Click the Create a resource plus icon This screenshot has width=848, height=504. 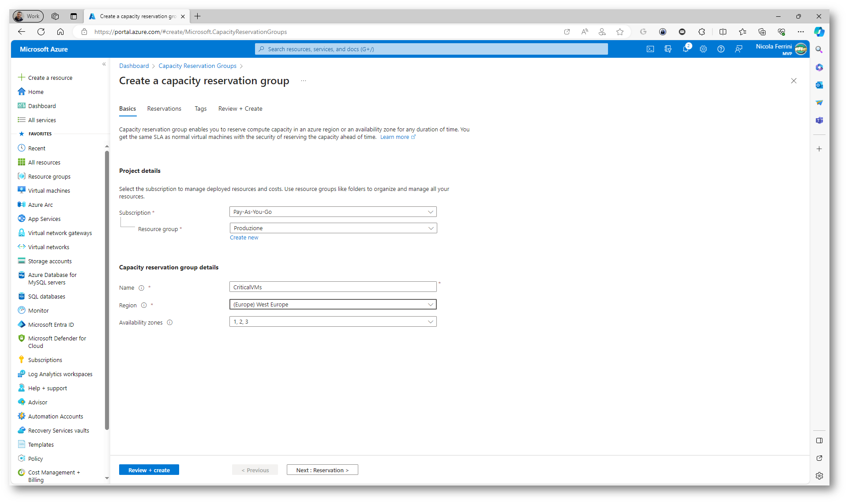[x=21, y=78]
